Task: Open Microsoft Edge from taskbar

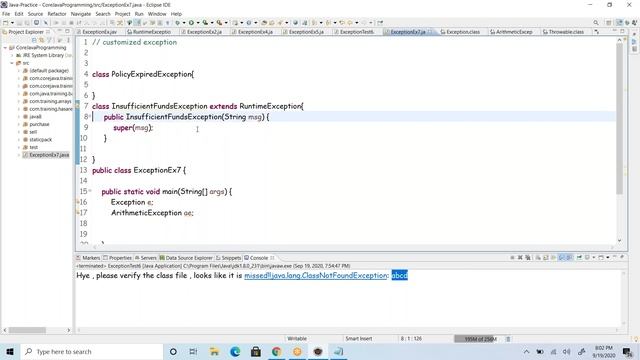Action: pos(235,351)
